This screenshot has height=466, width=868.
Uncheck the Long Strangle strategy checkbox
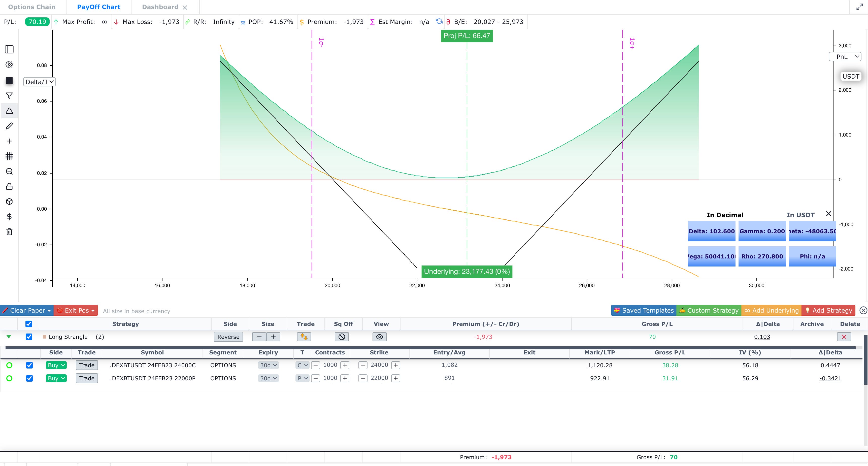click(x=29, y=337)
